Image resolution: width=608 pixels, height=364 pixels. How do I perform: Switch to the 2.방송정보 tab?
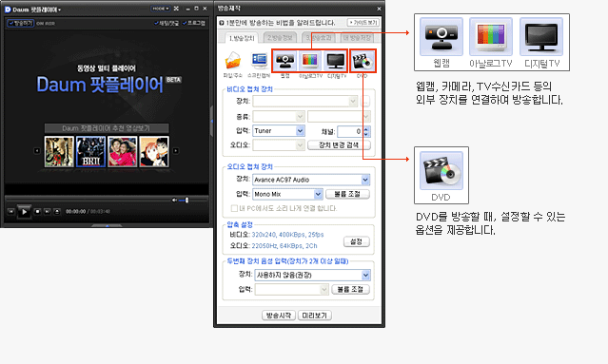coord(280,38)
